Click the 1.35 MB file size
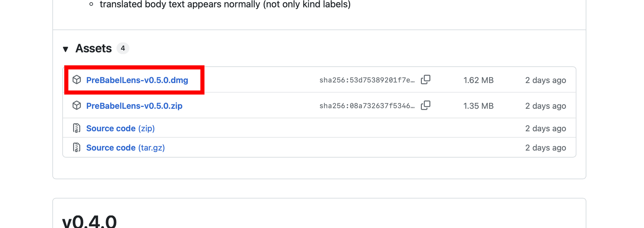 point(478,106)
